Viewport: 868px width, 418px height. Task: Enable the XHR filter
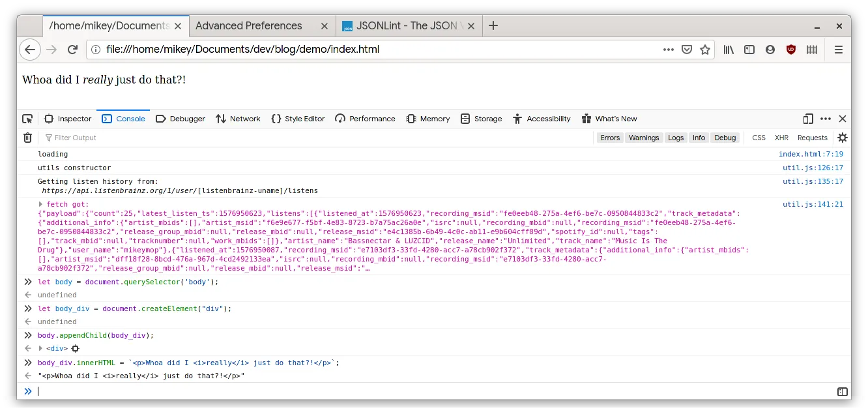[x=781, y=138]
